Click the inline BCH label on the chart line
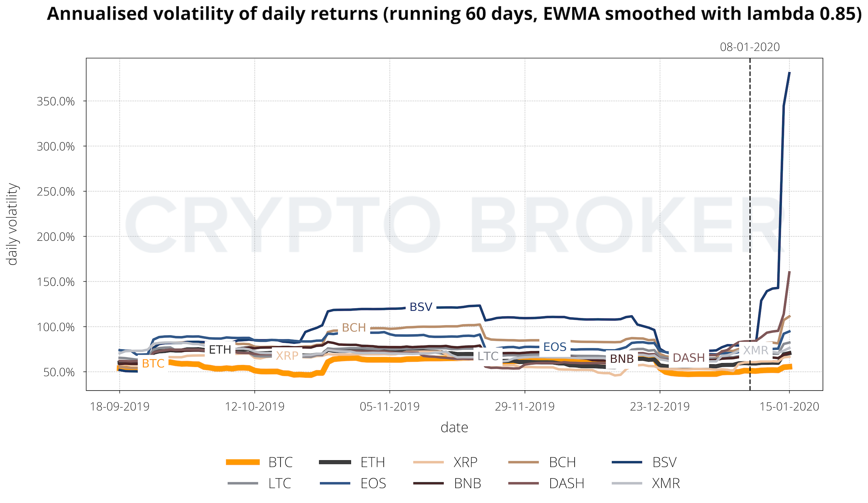This screenshot has width=868, height=503. [354, 328]
